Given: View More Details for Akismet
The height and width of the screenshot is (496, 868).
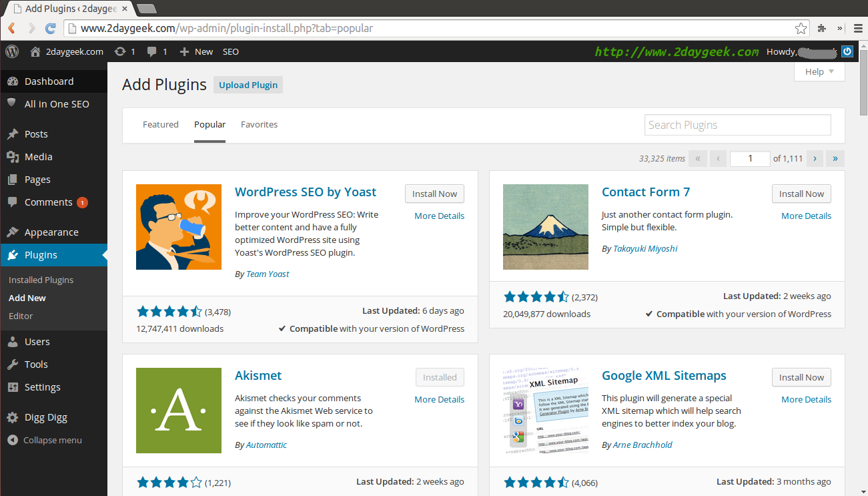Looking at the screenshot, I should click(439, 399).
